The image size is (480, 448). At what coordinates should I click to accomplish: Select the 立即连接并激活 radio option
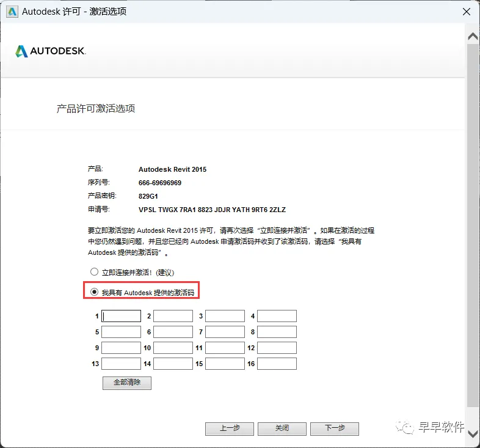coord(94,272)
